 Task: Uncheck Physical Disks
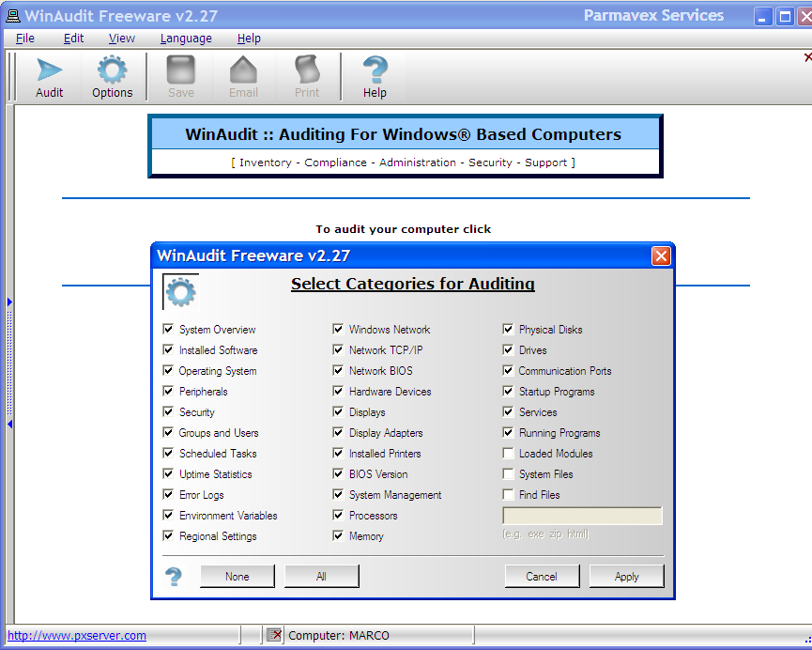pyautogui.click(x=508, y=329)
